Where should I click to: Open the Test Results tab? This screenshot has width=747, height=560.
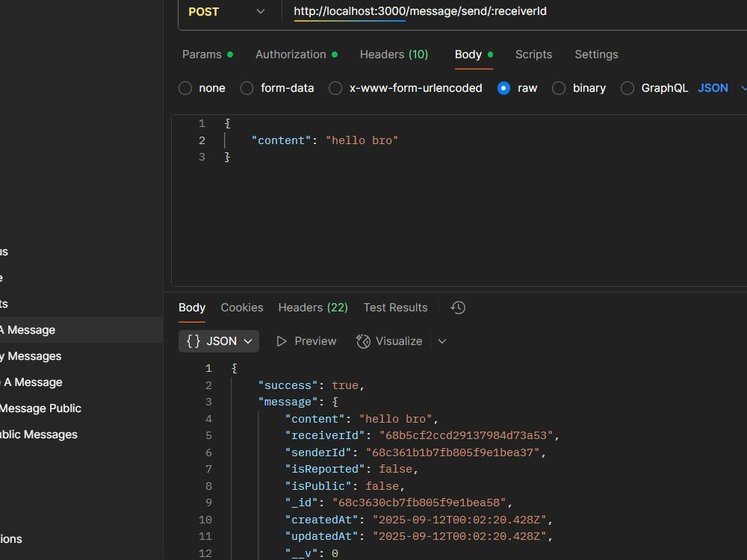395,308
